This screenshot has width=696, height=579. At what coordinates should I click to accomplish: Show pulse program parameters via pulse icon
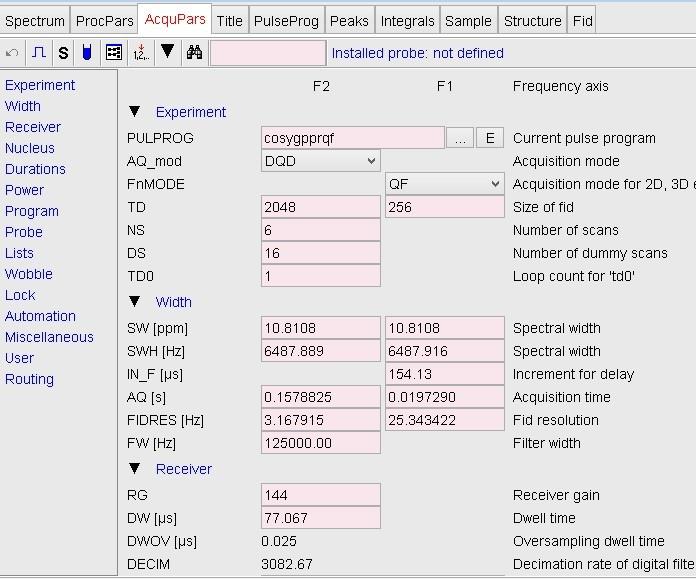39,53
